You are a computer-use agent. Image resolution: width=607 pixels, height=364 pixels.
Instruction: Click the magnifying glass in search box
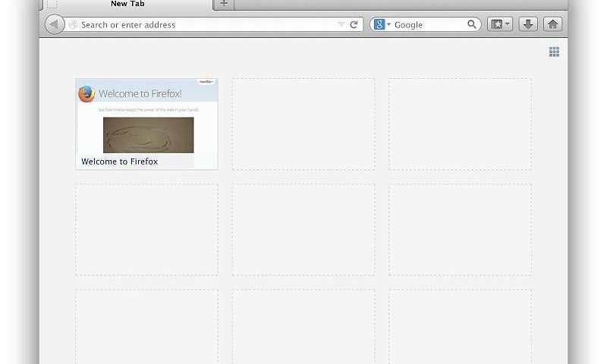pos(472,24)
